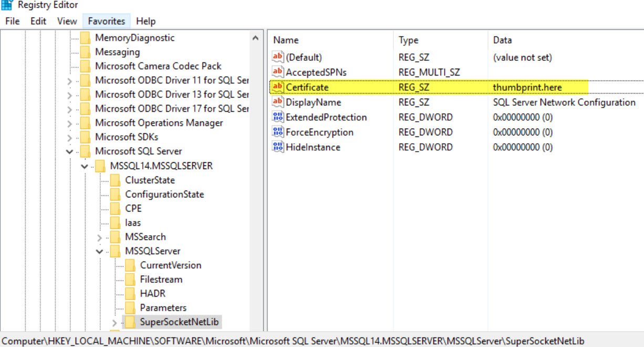Click the Registry Editor app icon
This screenshot has height=347, width=644.
point(7,5)
